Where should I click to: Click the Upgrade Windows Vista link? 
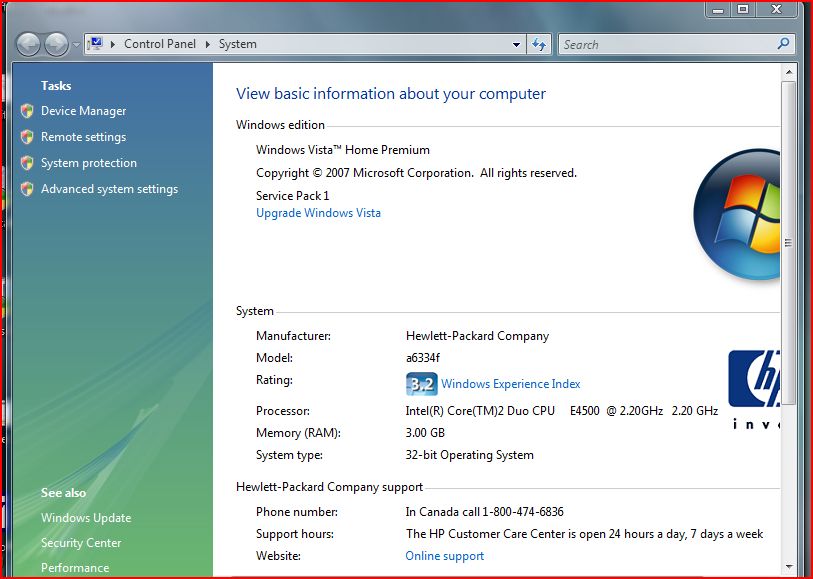coord(318,213)
